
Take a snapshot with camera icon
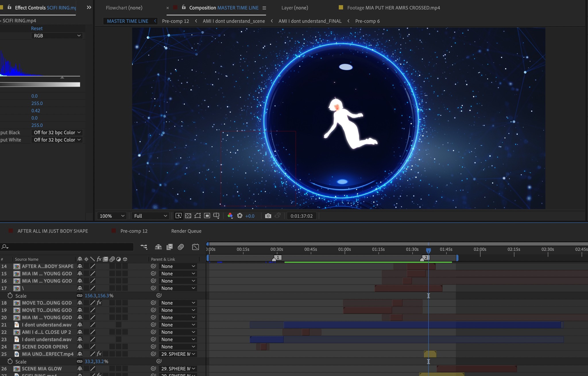268,216
